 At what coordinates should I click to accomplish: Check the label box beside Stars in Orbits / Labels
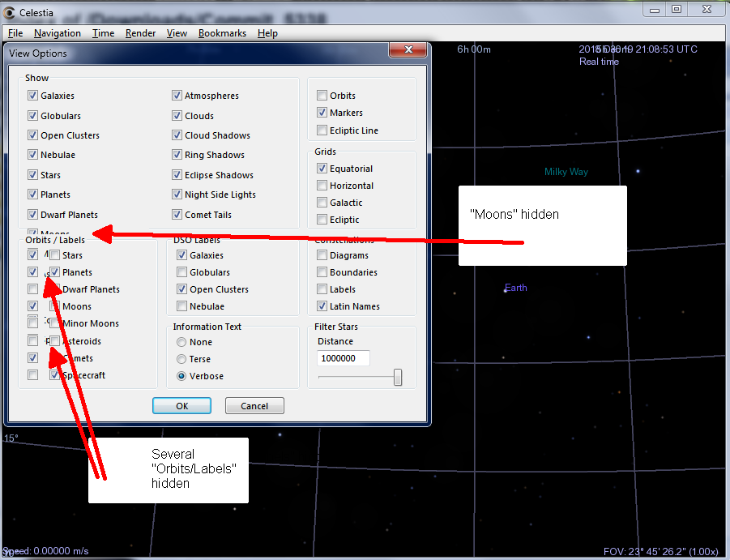[55, 255]
